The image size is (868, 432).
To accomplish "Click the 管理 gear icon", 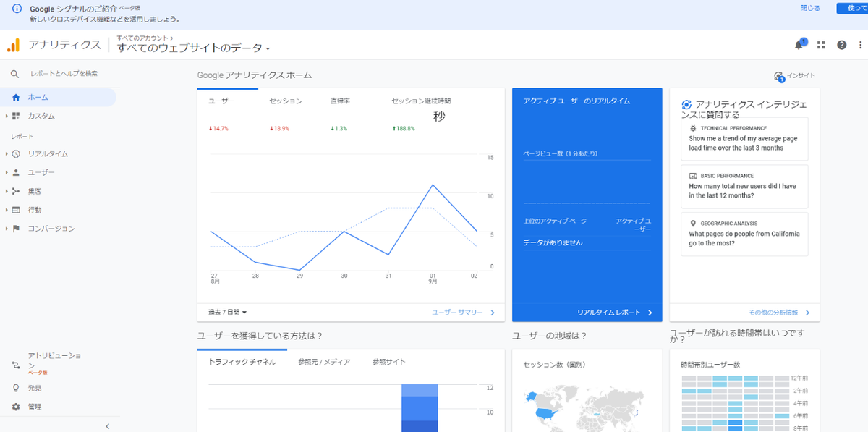I will click(16, 407).
